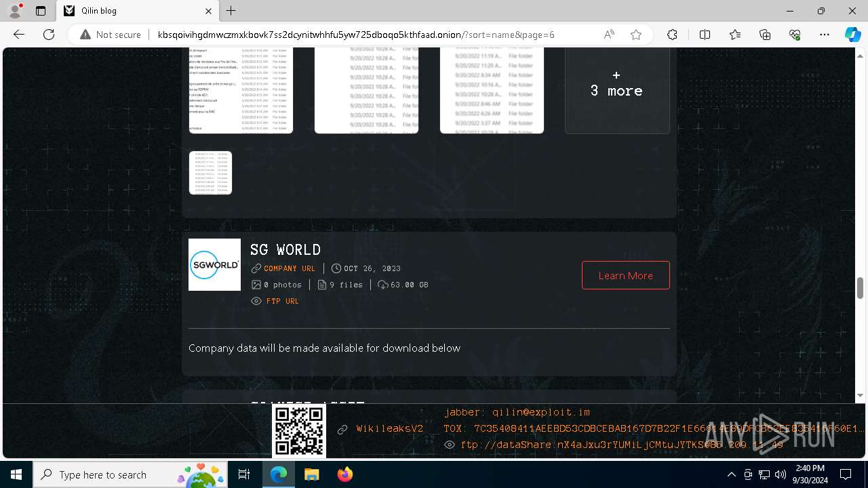Click the jabber contact address
Image resolution: width=868 pixels, height=488 pixels.
coord(517,412)
